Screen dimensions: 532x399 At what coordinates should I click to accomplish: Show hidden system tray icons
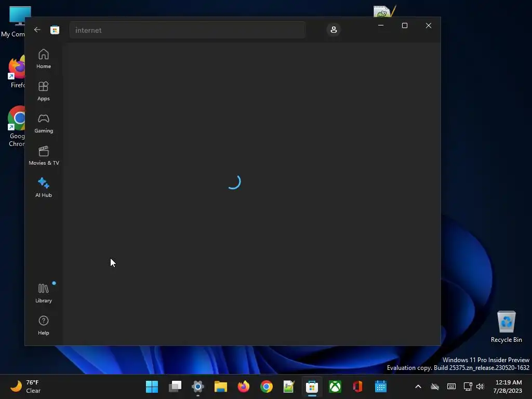click(x=418, y=387)
